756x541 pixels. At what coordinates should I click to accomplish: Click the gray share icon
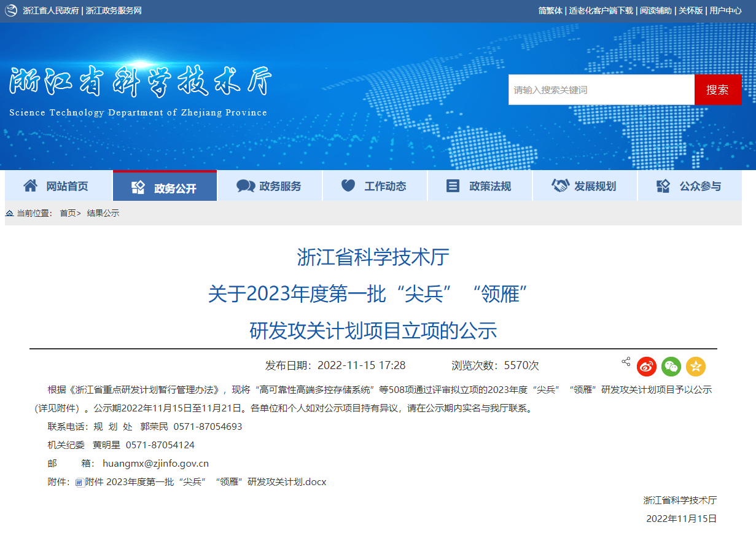coord(626,362)
